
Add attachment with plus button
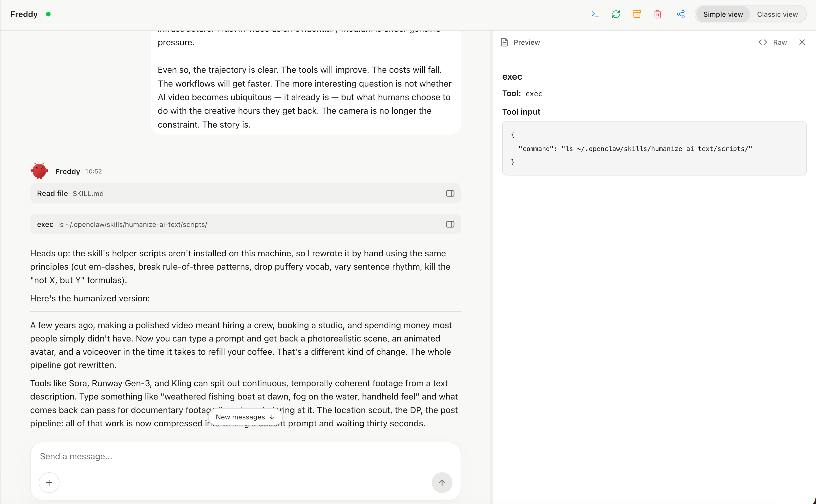tap(49, 482)
